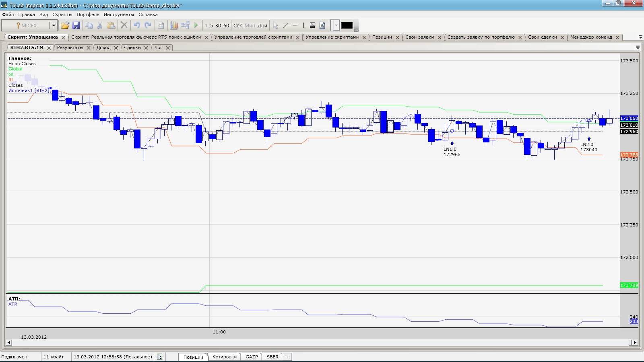The width and height of the screenshot is (644, 362).
Task: Click the Open folder icon
Action: pos(65,25)
